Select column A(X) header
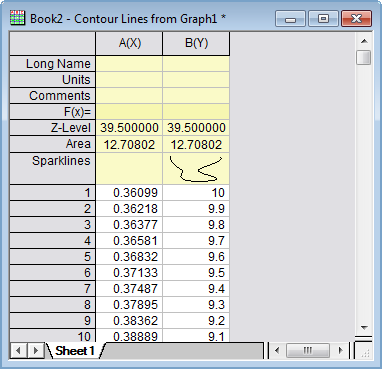This screenshot has width=382, height=369. (x=129, y=43)
